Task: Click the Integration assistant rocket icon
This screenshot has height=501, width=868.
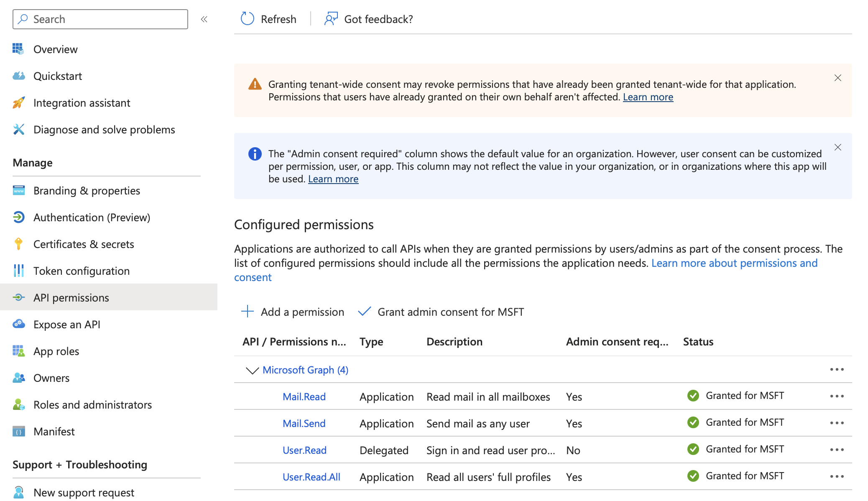Action: [x=18, y=103]
